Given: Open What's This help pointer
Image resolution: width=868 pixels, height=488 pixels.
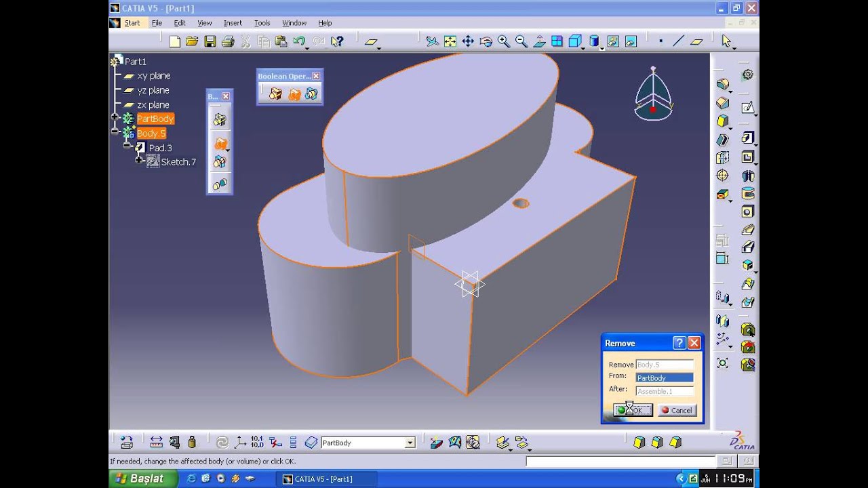Looking at the screenshot, I should pos(337,41).
